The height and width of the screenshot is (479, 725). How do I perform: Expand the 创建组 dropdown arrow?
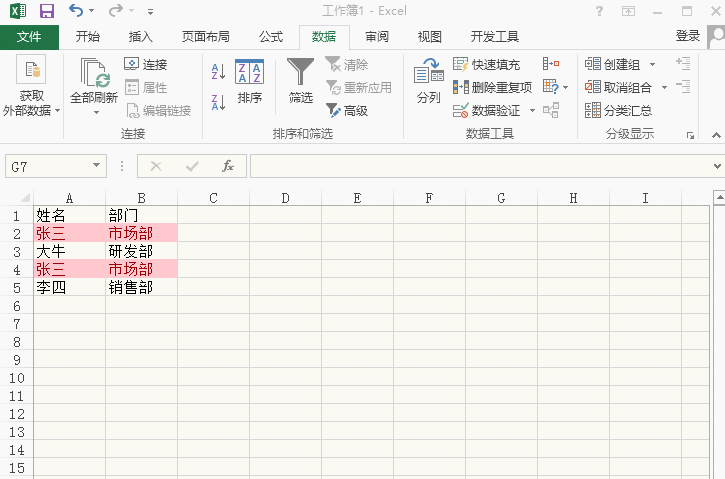pyautogui.click(x=652, y=64)
